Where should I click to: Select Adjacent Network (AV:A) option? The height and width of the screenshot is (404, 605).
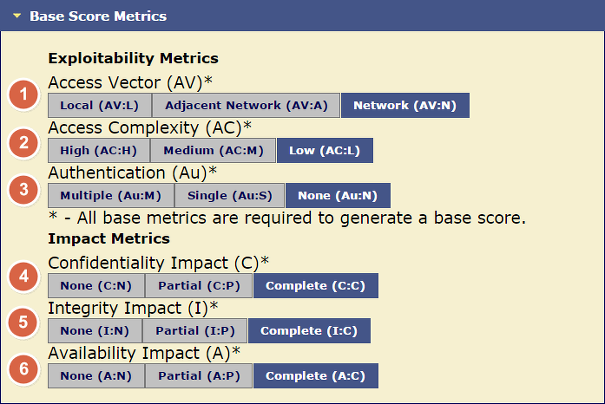click(x=246, y=105)
